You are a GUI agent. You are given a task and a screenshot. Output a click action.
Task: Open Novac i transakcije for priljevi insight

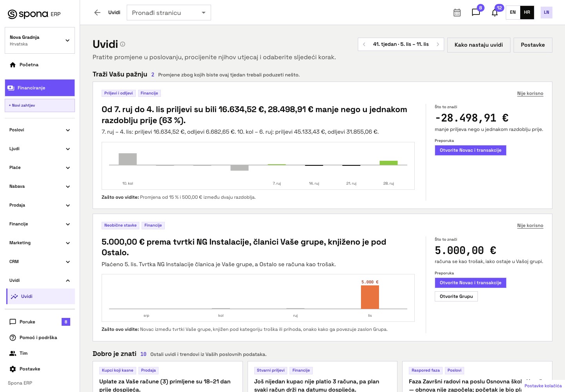click(x=470, y=150)
